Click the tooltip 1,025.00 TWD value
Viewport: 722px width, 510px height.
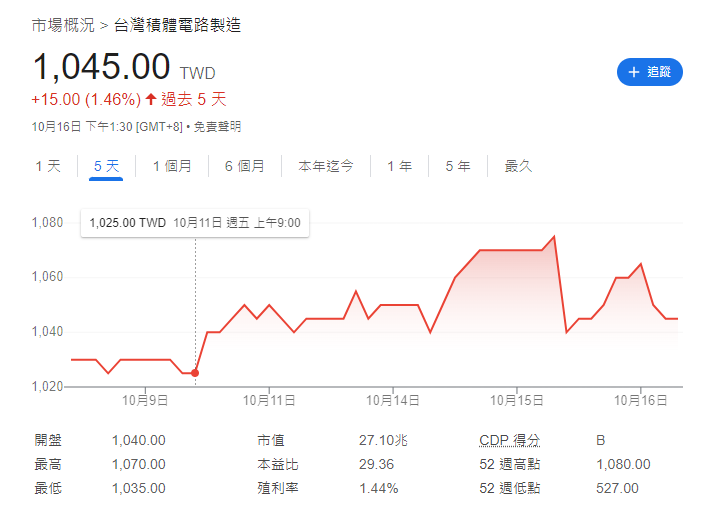(x=128, y=223)
